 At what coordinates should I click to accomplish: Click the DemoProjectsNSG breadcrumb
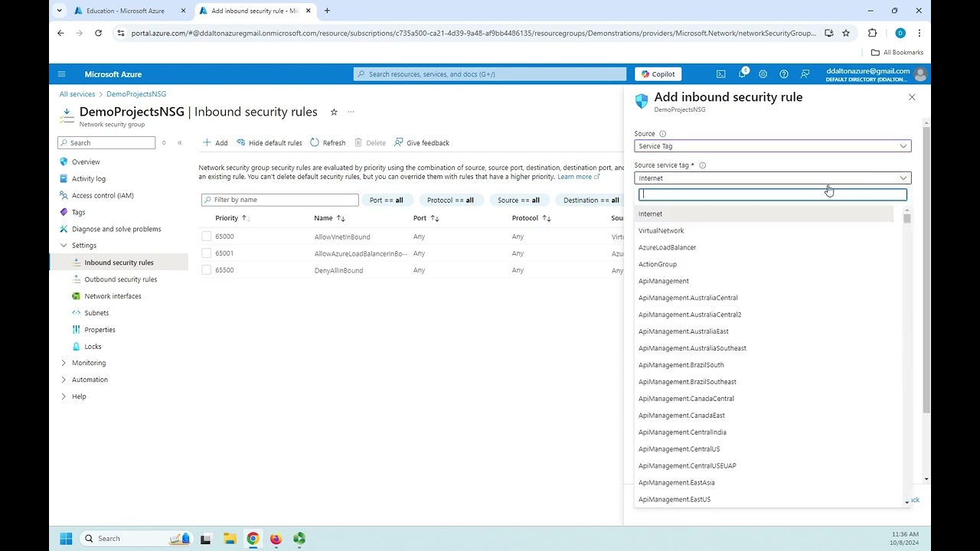pos(136,94)
